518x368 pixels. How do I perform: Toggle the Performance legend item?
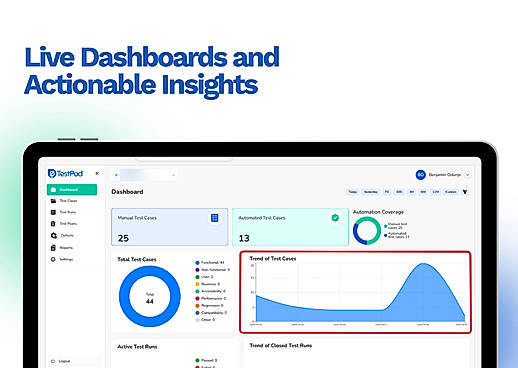pyautogui.click(x=210, y=298)
